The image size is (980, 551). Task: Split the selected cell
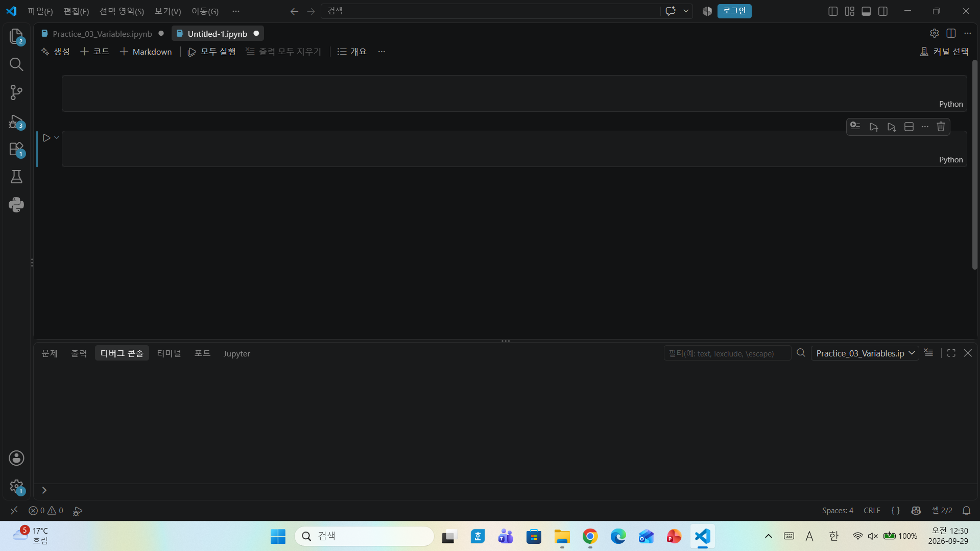pos(909,127)
